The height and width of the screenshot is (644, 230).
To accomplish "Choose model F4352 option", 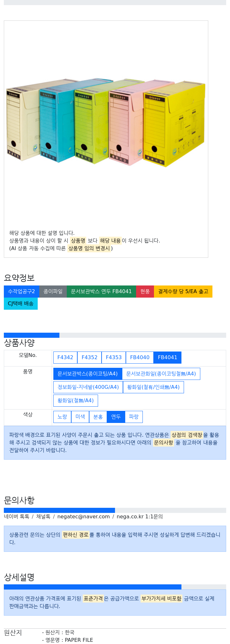I will 89,357.
